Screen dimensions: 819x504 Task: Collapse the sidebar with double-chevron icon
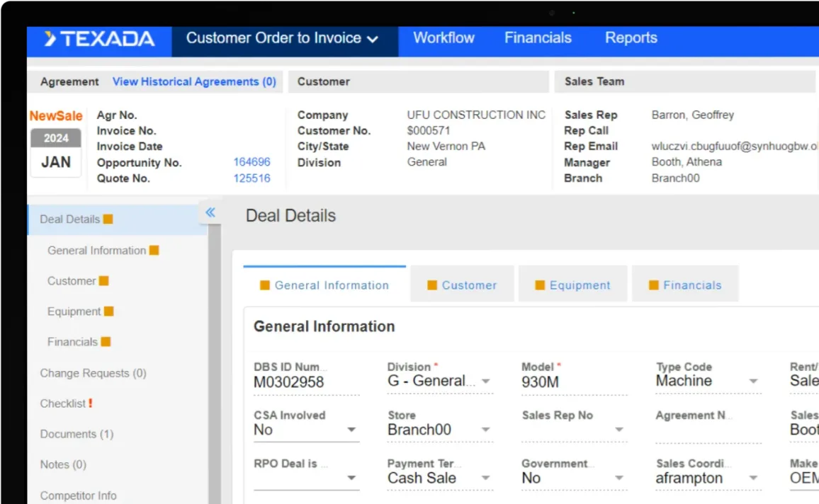(210, 212)
